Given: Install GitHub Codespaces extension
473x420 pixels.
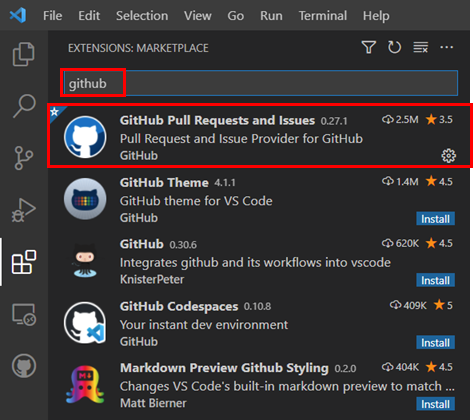Looking at the screenshot, I should click(x=435, y=342).
